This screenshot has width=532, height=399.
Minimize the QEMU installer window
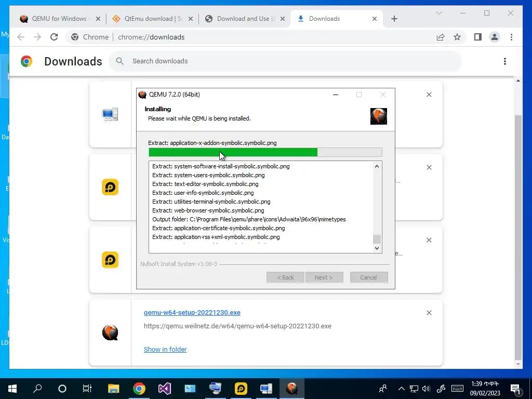point(336,95)
